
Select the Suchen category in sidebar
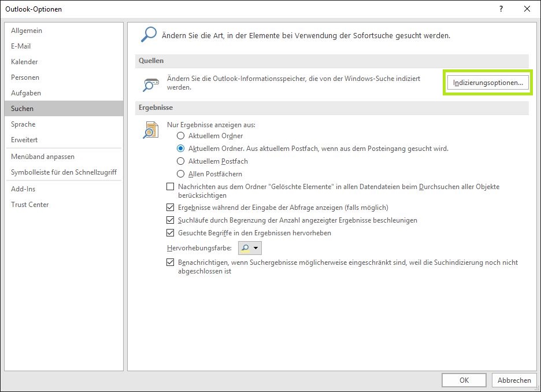tap(64, 108)
